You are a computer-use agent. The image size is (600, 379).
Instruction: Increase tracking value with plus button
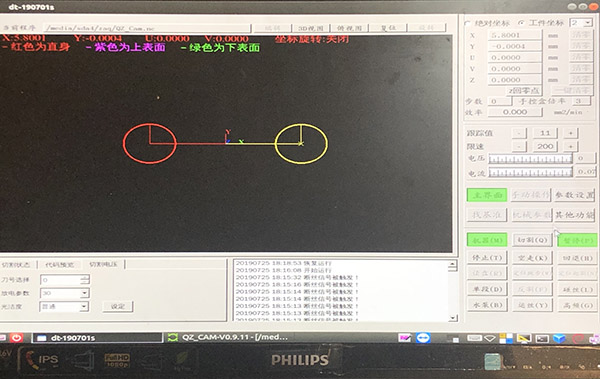point(570,133)
